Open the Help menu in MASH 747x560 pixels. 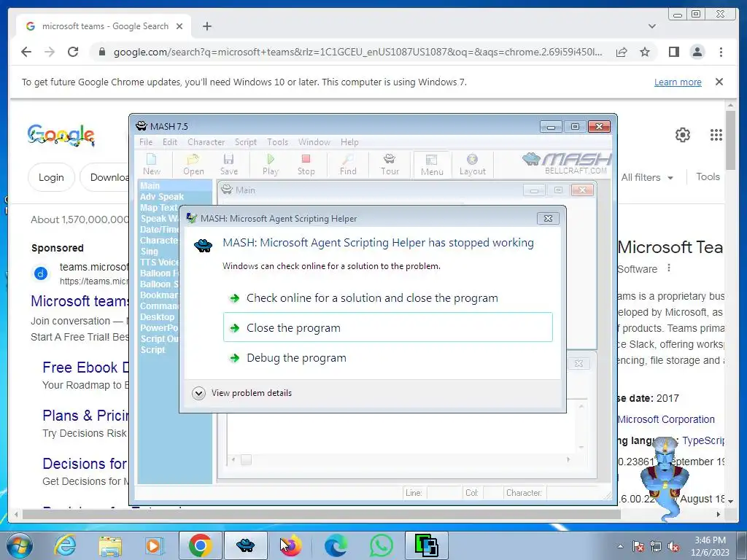pos(349,142)
